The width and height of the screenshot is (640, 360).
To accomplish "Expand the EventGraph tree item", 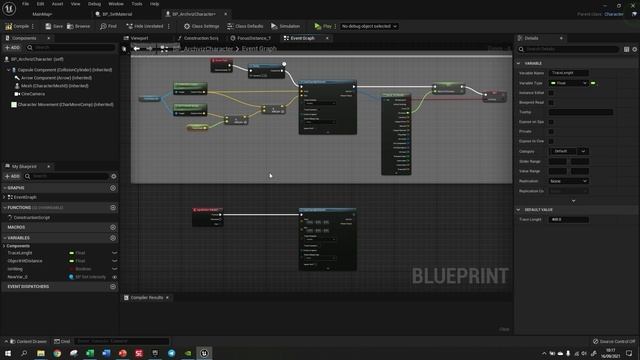I will coord(4,197).
